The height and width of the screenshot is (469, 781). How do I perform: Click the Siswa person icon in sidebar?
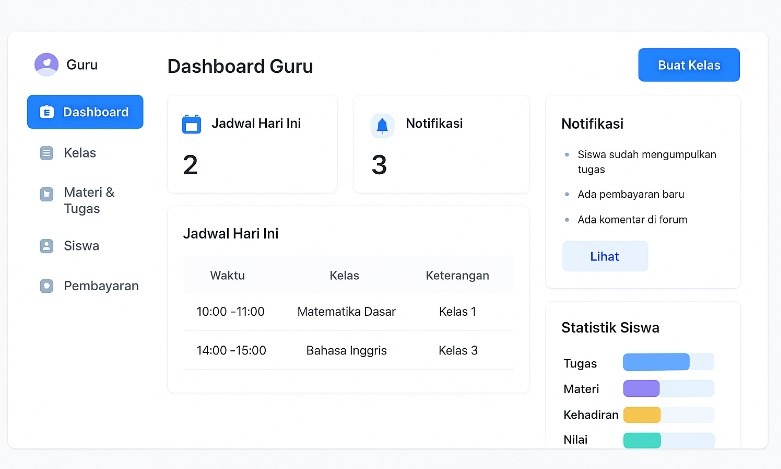(x=46, y=246)
